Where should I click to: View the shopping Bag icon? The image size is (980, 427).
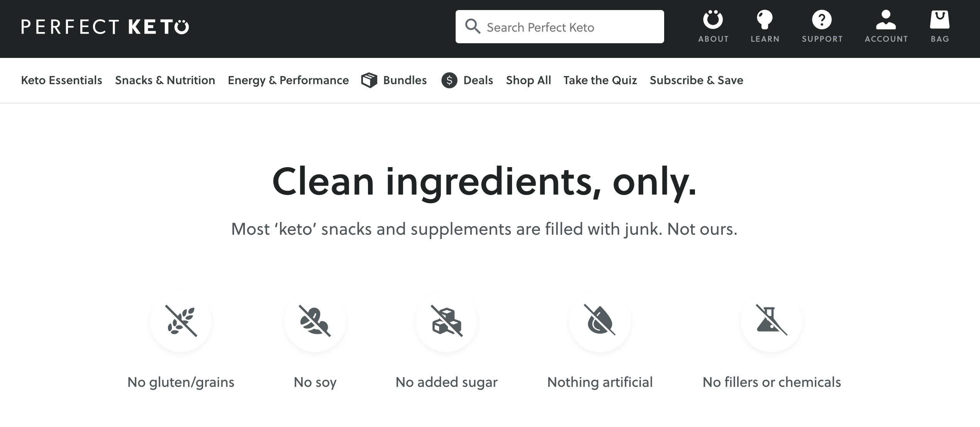(939, 20)
